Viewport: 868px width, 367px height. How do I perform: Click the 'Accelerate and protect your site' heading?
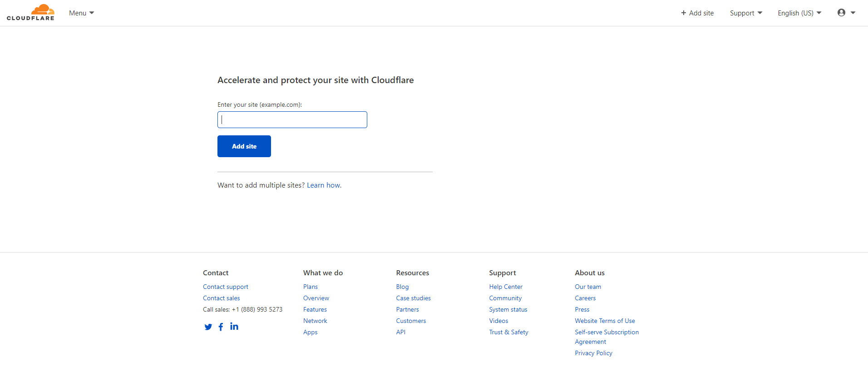pyautogui.click(x=316, y=80)
